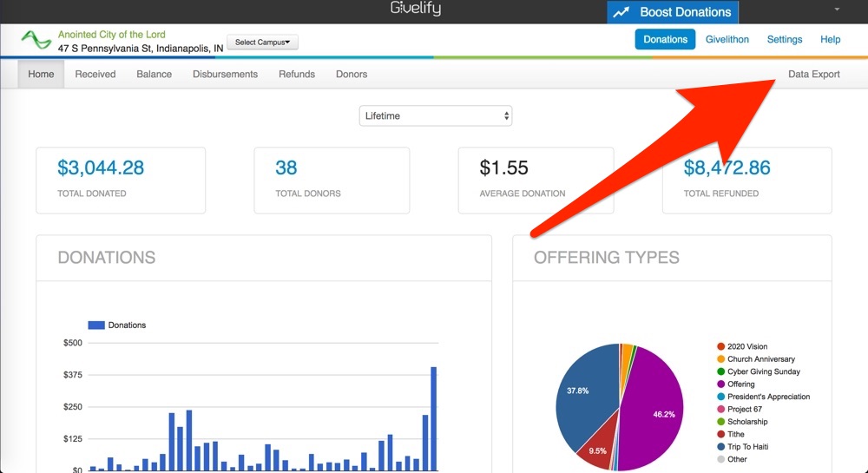Click the Offering legend entry
The width and height of the screenshot is (868, 473).
[736, 384]
